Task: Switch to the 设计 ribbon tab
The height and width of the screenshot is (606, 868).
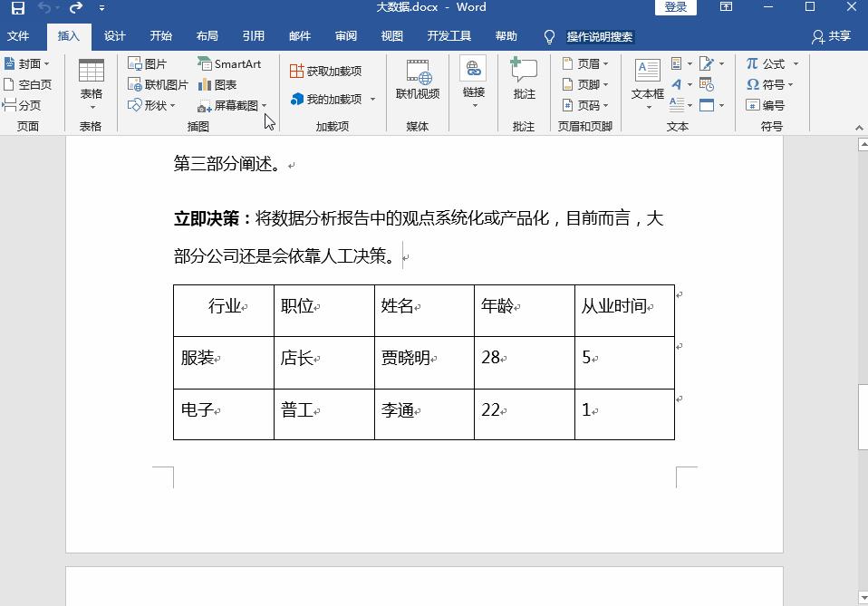Action: click(x=113, y=36)
